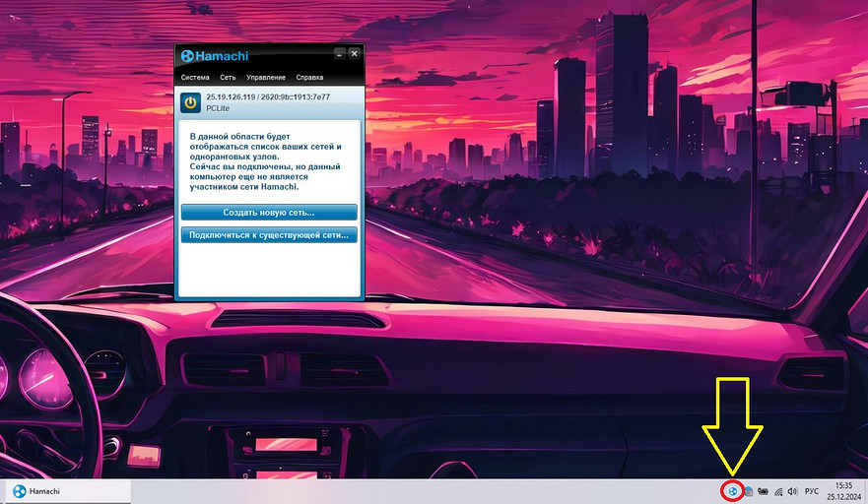Viewport: 868px width, 504px height.
Task: Click the PCLite computer name
Action: coord(218,109)
